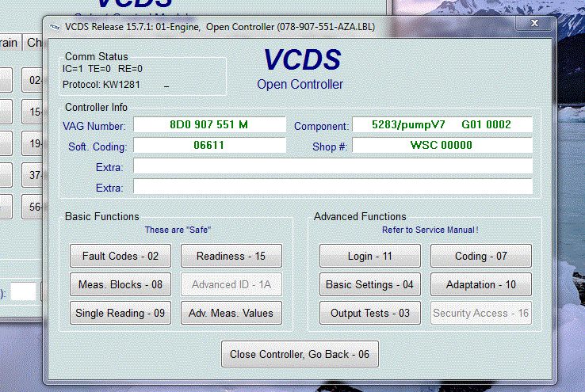Run Output Tests - 03
Image resolution: width=585 pixels, height=392 pixels.
[369, 313]
